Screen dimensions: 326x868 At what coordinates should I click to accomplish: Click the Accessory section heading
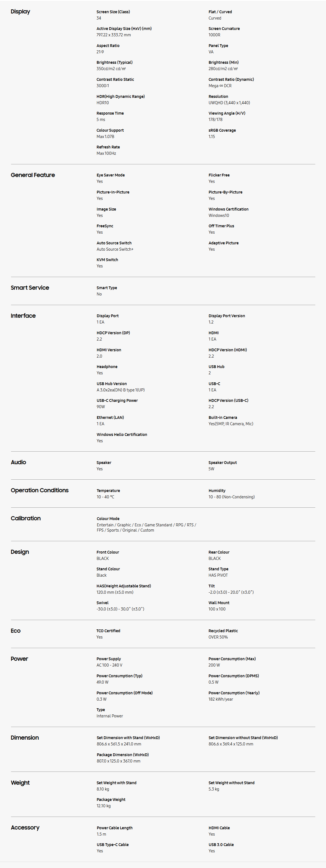[25, 827]
